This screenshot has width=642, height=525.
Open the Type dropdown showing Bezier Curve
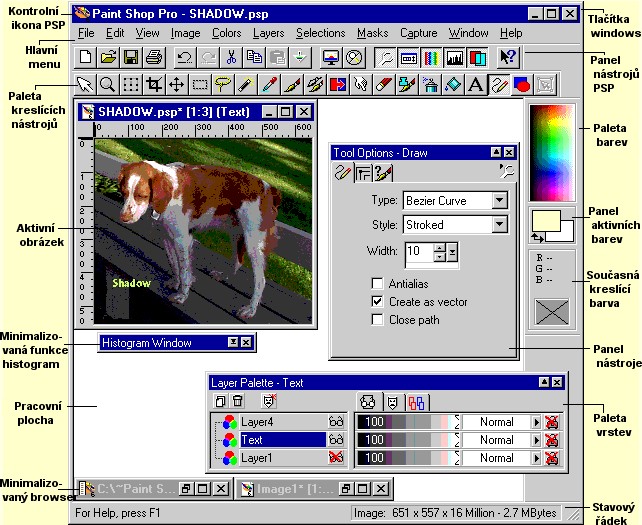point(499,201)
